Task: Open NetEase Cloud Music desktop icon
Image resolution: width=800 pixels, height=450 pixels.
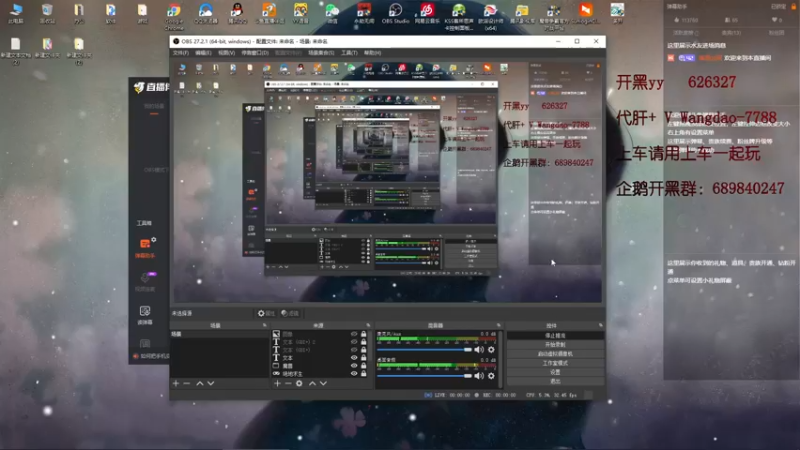Action: (x=427, y=14)
